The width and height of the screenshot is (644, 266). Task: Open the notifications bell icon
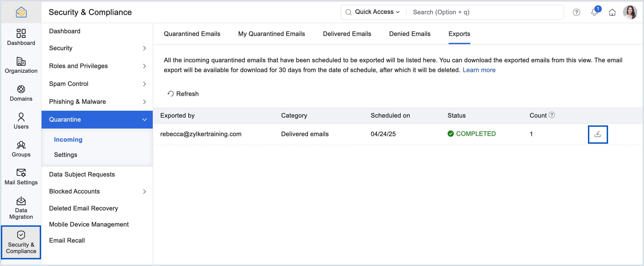pos(594,12)
